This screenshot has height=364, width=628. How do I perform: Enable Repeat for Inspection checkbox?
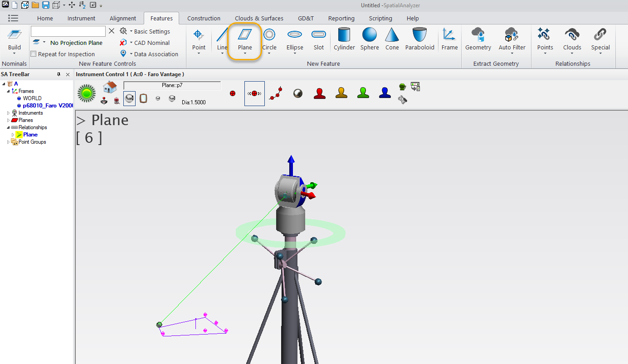tap(34, 54)
